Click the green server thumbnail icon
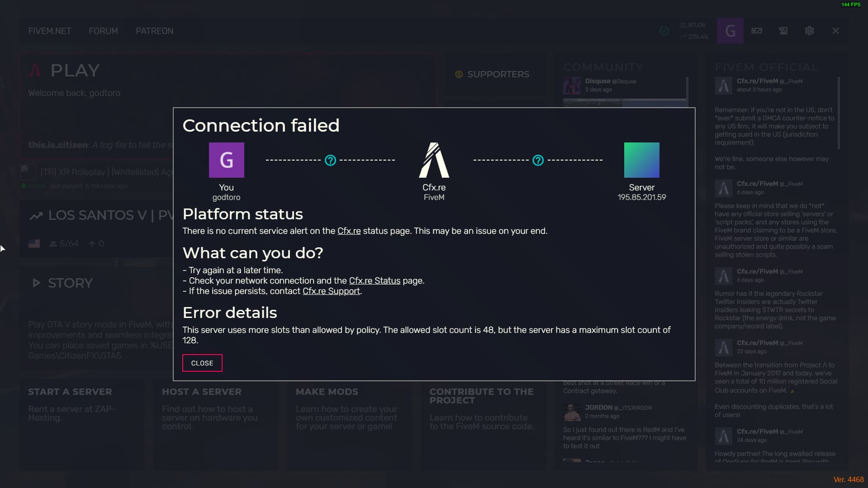This screenshot has height=488, width=868. point(641,160)
